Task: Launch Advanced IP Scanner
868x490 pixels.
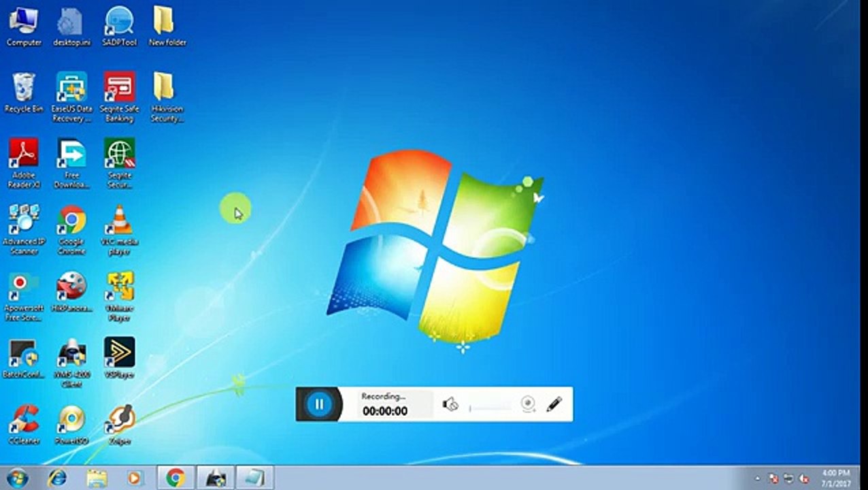Action: click(24, 230)
